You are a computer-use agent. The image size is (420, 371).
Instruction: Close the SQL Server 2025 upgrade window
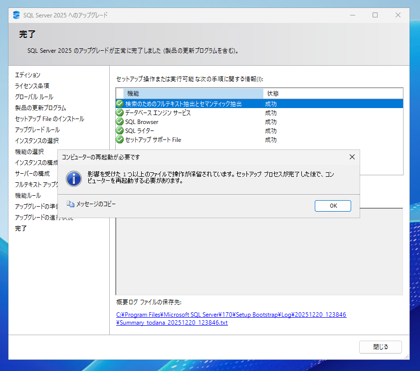pos(398,15)
